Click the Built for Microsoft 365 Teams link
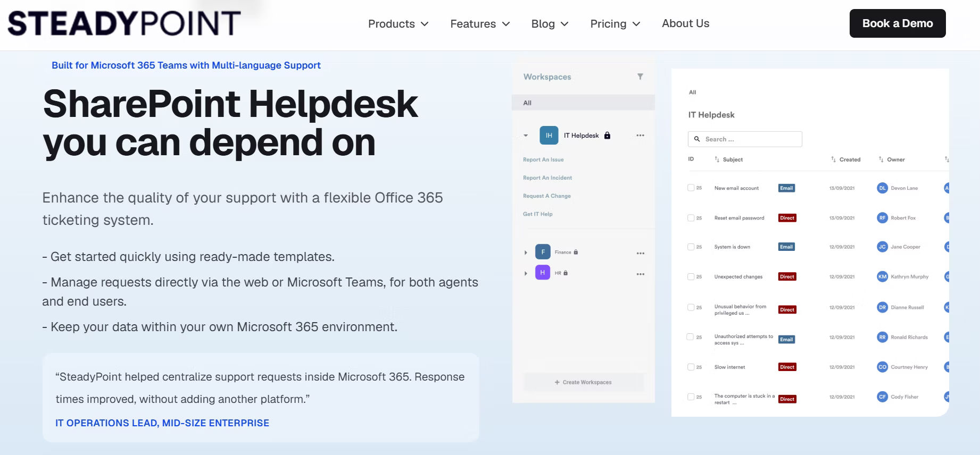The width and height of the screenshot is (980, 455). pos(186,65)
